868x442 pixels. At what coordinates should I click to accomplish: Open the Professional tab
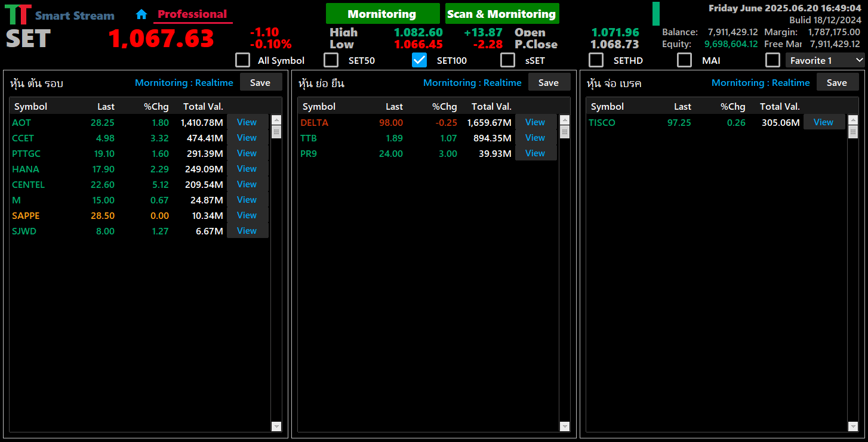click(192, 14)
